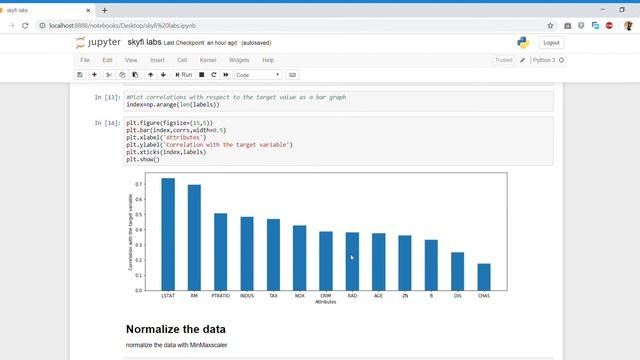This screenshot has width=640, height=360.
Task: Interrupt the kernel with stop icon
Action: click(201, 75)
